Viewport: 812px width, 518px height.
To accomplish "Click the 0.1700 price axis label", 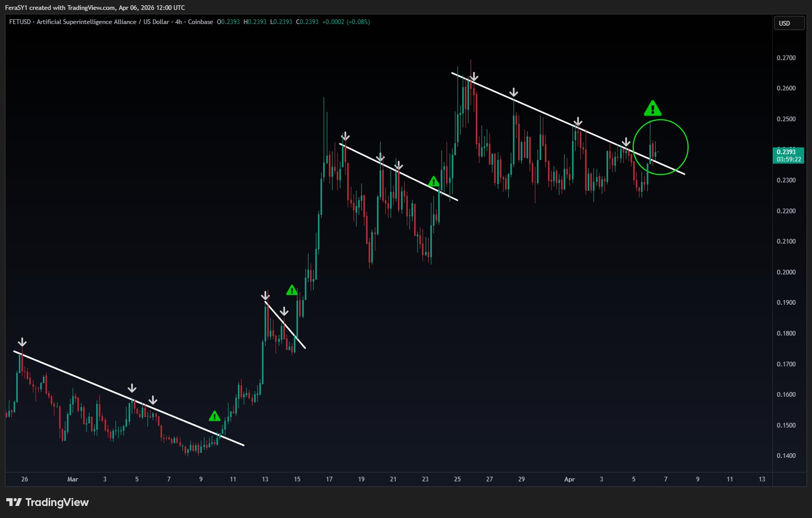I will click(786, 364).
